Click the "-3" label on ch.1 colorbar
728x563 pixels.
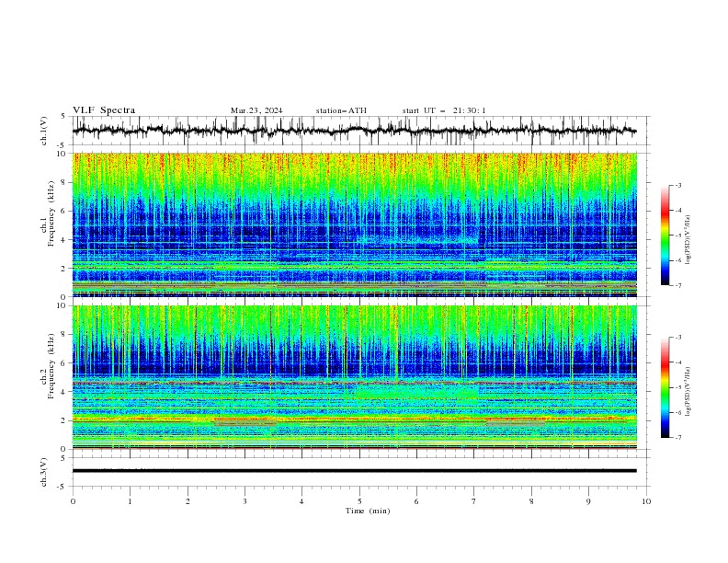[x=678, y=185]
